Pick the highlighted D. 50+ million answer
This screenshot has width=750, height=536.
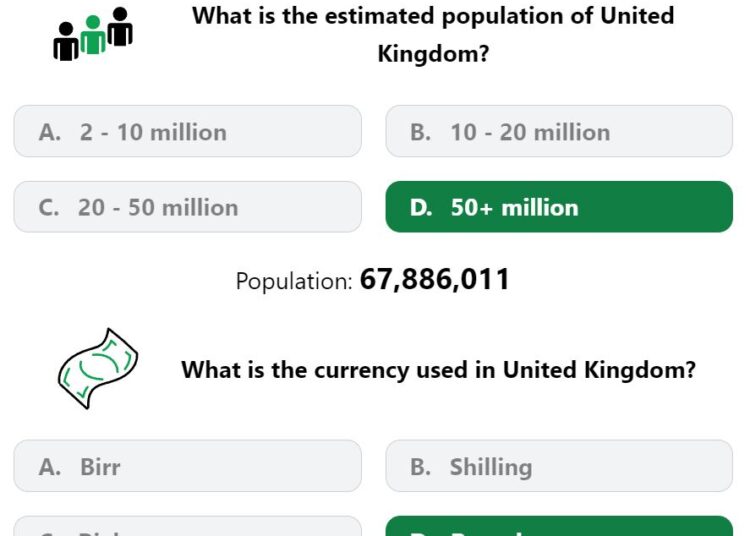coord(559,207)
